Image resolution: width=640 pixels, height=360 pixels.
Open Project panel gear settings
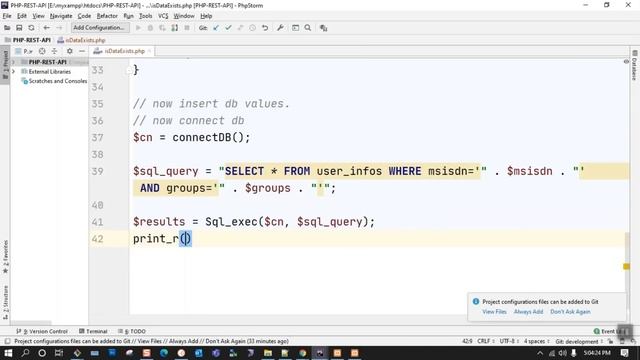[x=70, y=51]
